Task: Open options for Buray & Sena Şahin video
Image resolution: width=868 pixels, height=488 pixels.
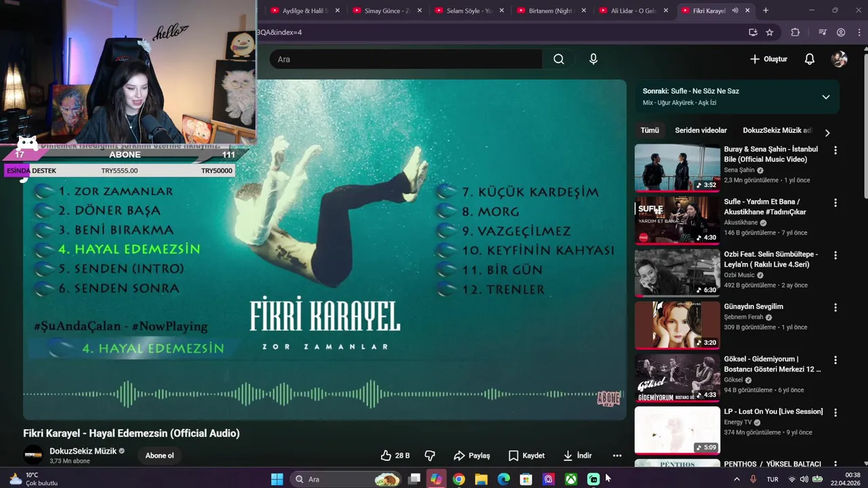Action: (835, 150)
